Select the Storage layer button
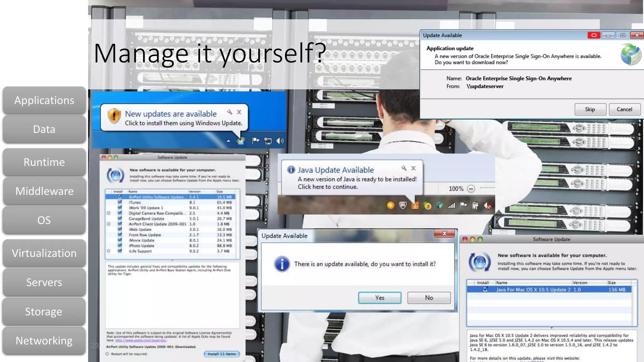Image resolution: width=644 pixels, height=362 pixels. pyautogui.click(x=44, y=311)
